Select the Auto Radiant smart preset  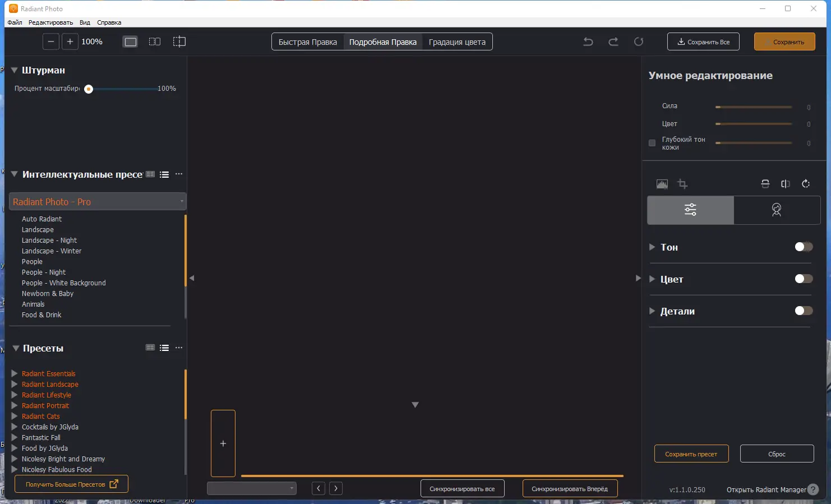(41, 219)
